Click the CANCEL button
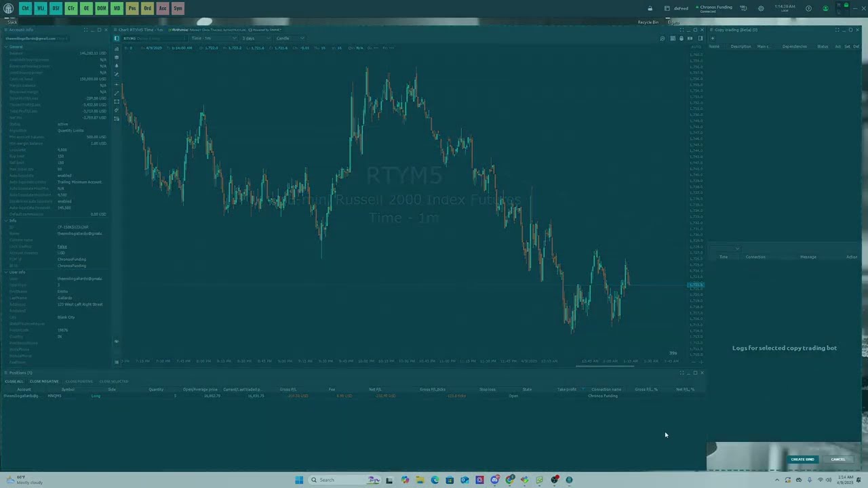Viewport: 868px width, 488px height. pyautogui.click(x=838, y=460)
